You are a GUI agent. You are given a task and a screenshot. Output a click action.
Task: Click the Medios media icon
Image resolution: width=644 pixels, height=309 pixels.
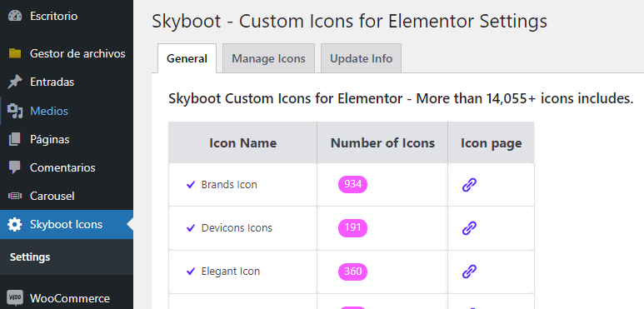tap(15, 111)
